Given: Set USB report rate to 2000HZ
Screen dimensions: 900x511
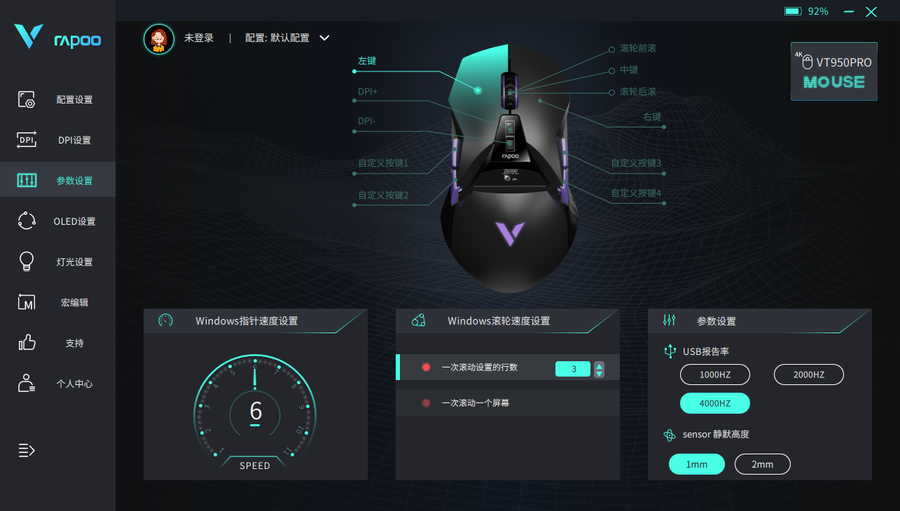Looking at the screenshot, I should pyautogui.click(x=809, y=374).
